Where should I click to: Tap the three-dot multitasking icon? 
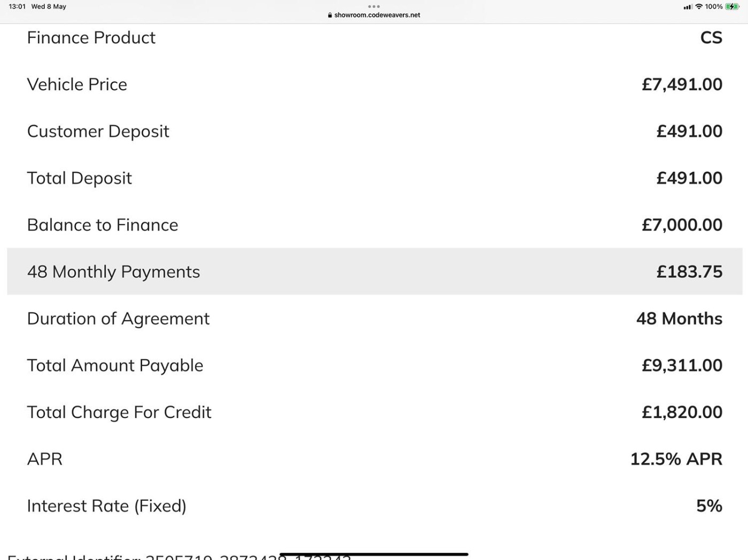point(374,6)
